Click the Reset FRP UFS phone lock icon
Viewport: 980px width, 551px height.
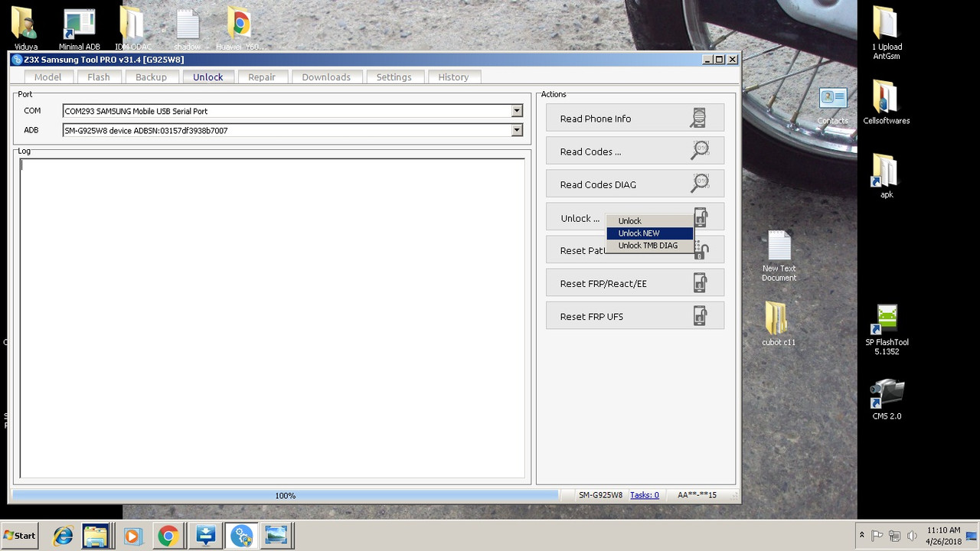pos(700,316)
